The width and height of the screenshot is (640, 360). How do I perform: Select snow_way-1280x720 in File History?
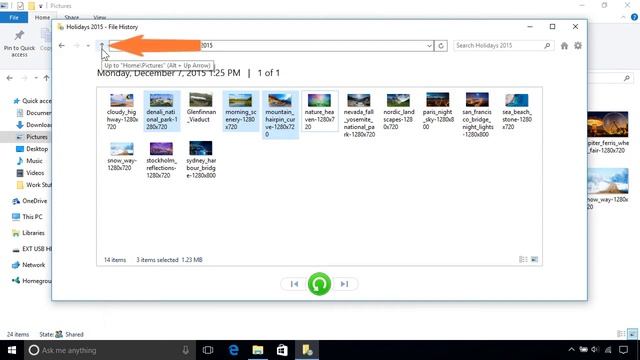[x=122, y=157]
